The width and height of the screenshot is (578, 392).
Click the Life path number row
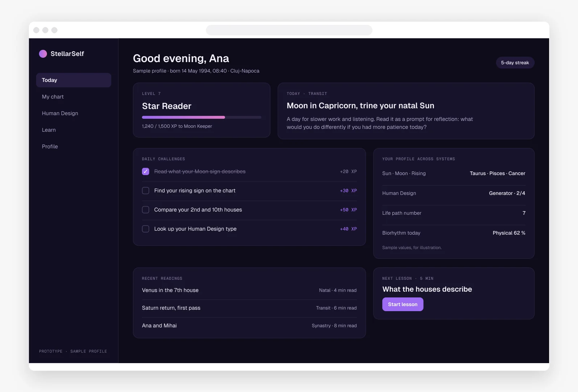[x=454, y=213]
